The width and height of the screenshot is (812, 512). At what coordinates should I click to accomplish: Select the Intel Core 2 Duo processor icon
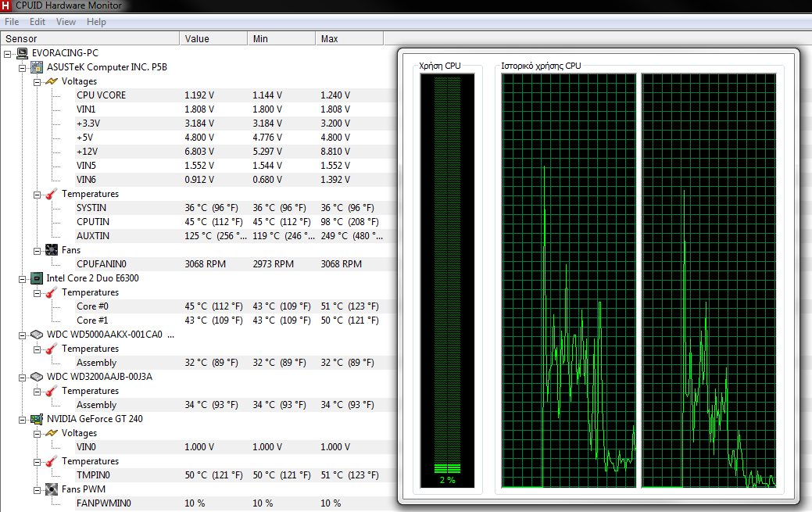pyautogui.click(x=37, y=278)
